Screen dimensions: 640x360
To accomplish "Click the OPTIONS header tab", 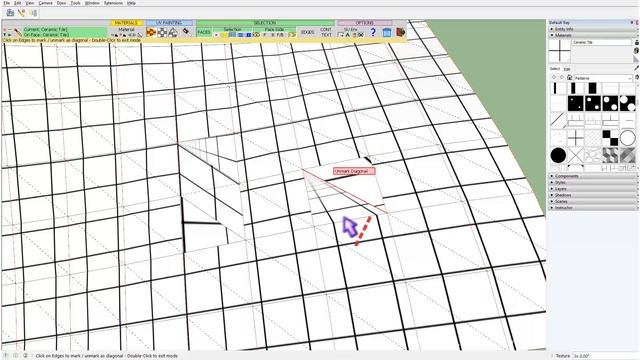I will tap(364, 23).
